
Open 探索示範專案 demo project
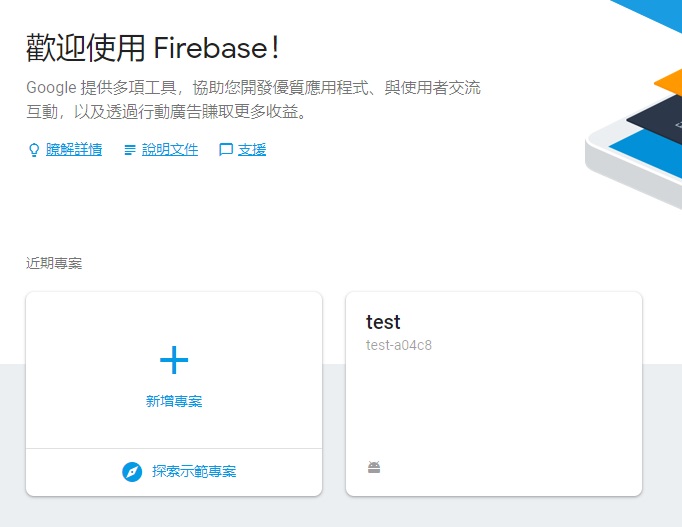click(194, 472)
